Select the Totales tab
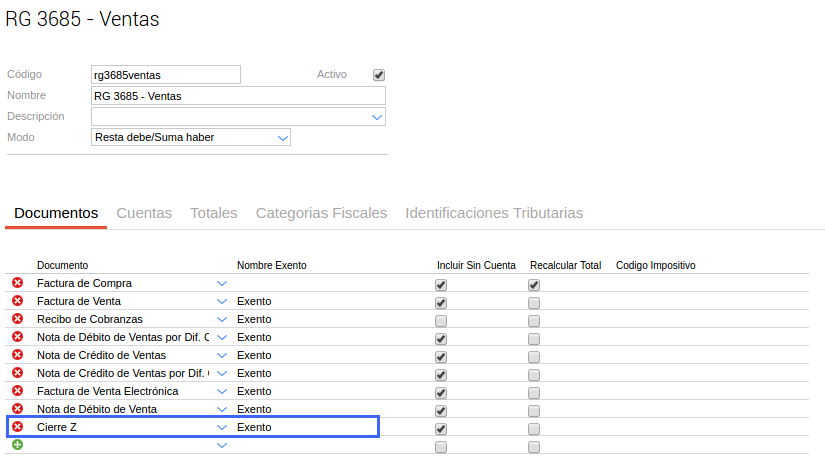 pyautogui.click(x=214, y=213)
